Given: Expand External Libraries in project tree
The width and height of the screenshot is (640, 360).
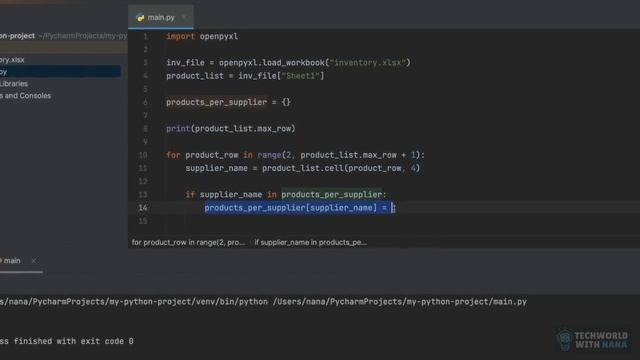Looking at the screenshot, I should tap(14, 84).
